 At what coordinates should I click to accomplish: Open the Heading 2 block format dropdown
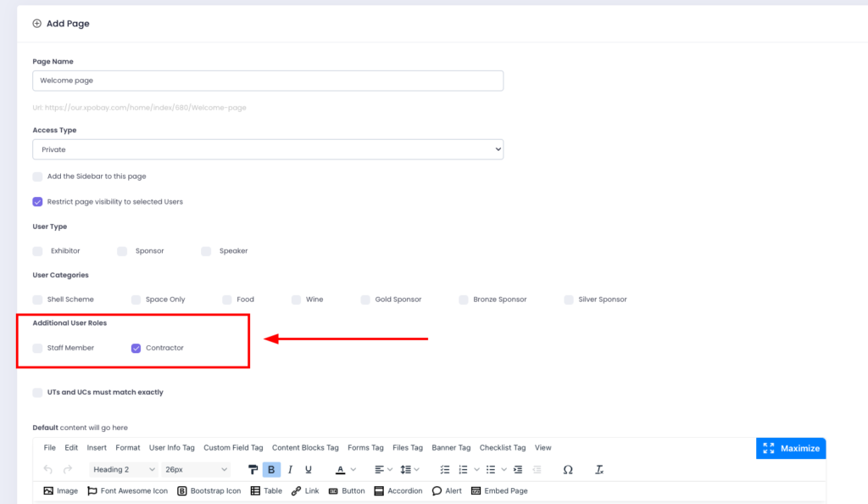[x=123, y=469]
